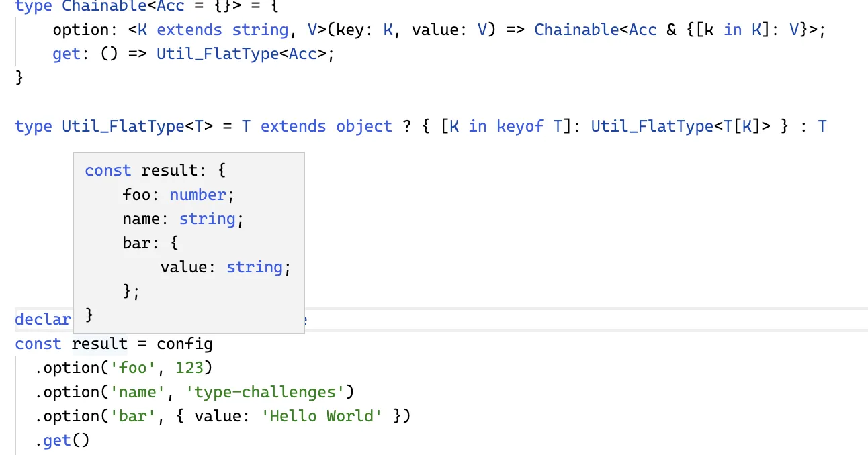Viewport: 868px width, 455px height.
Task: Click the config identifier after the equals sign
Action: click(185, 344)
